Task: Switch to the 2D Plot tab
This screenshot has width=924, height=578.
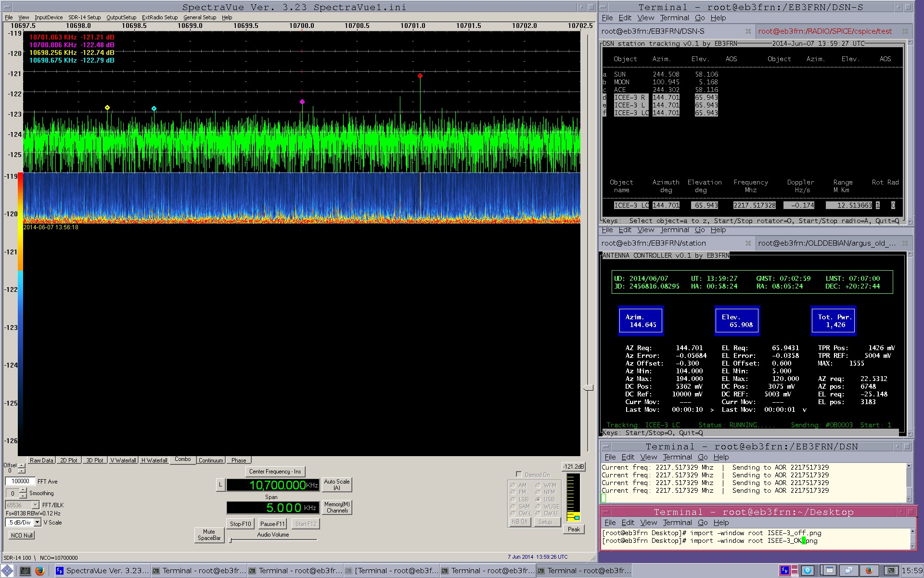Action: 69,460
